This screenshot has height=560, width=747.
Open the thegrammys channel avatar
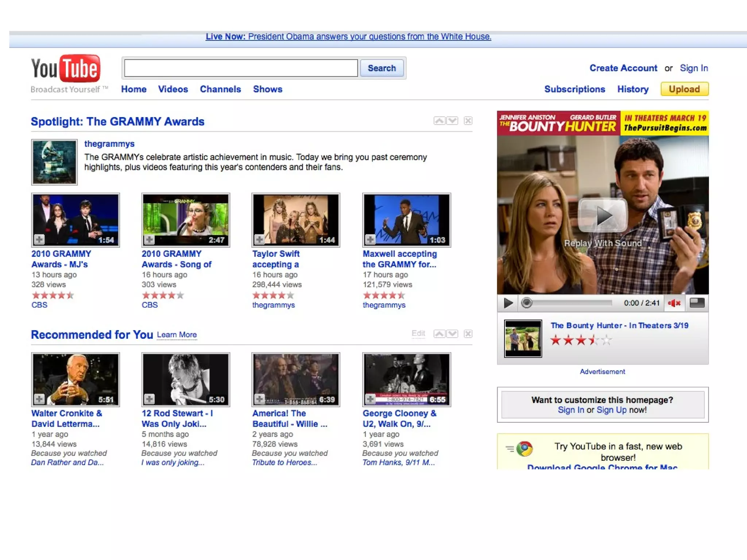(54, 162)
